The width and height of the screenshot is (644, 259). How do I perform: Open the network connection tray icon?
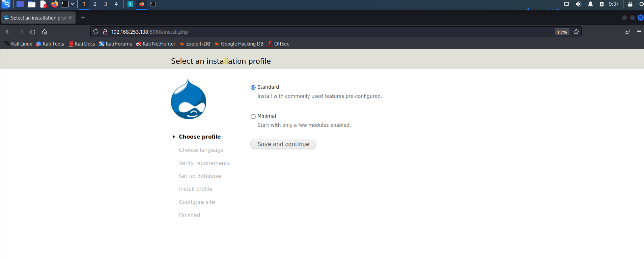point(567,4)
